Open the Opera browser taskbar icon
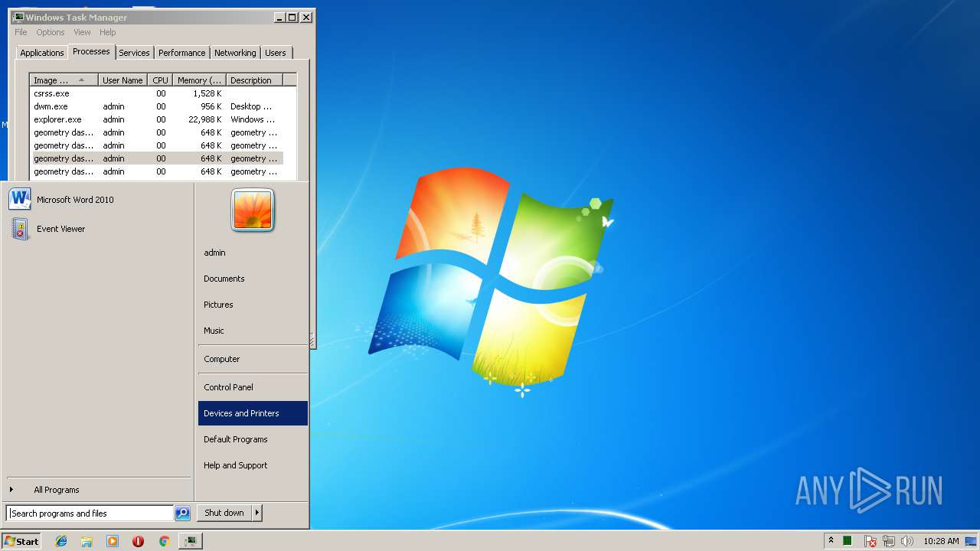The image size is (980, 551). 138,541
